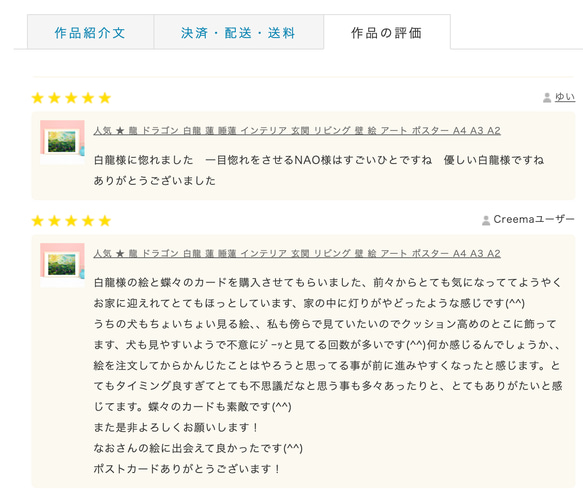Open the 作品紹介文 tab
The height and width of the screenshot is (496, 583).
coord(90,32)
